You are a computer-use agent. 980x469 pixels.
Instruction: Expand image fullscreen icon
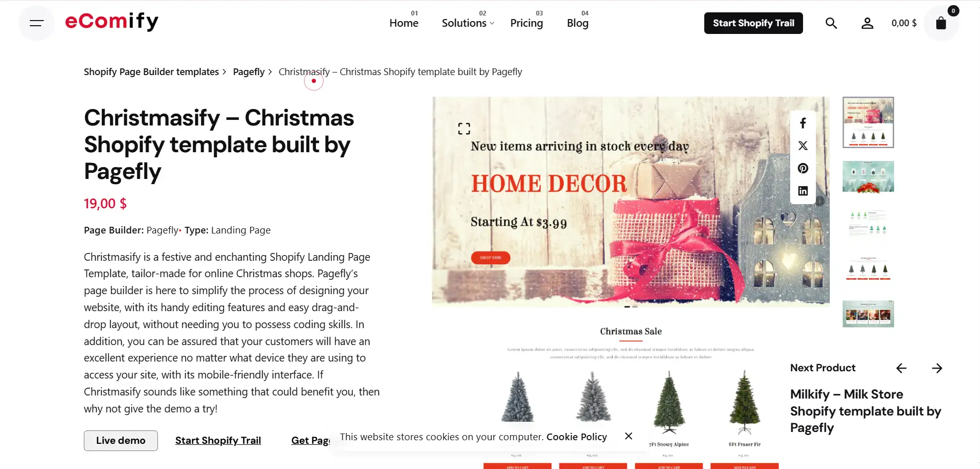click(x=464, y=129)
